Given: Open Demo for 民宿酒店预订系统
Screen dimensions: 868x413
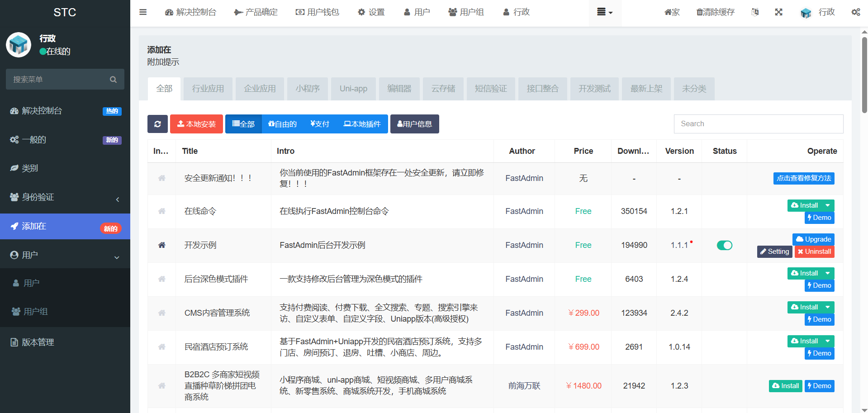Looking at the screenshot, I should tap(820, 353).
